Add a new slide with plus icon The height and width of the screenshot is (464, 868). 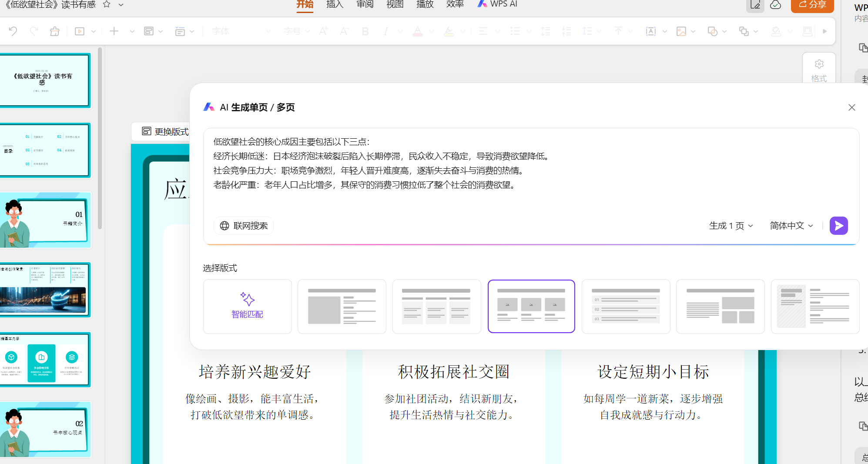point(114,31)
